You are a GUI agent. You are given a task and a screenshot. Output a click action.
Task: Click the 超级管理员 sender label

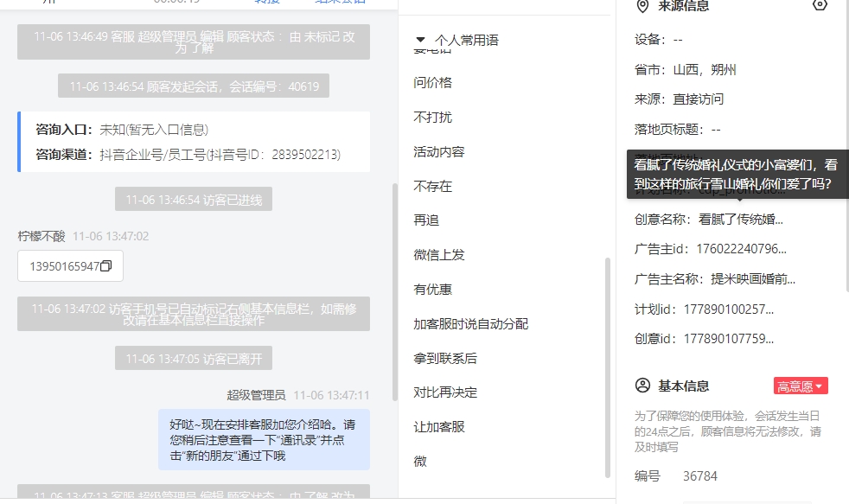click(x=256, y=395)
